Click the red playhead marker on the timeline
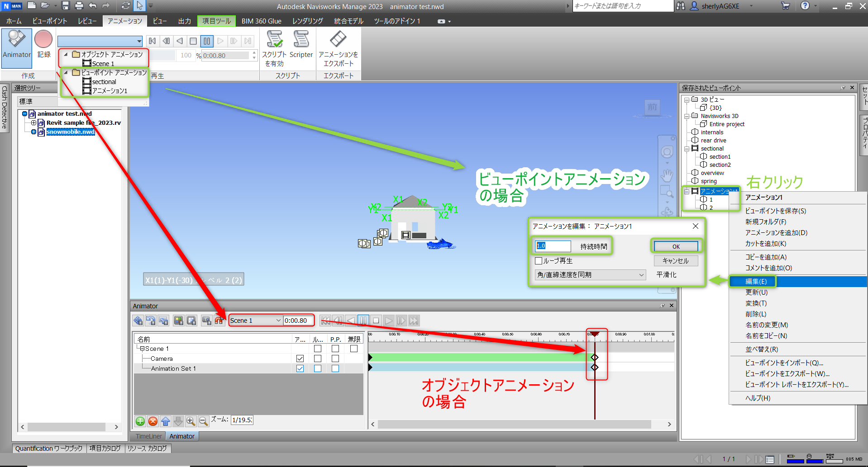 [x=594, y=334]
